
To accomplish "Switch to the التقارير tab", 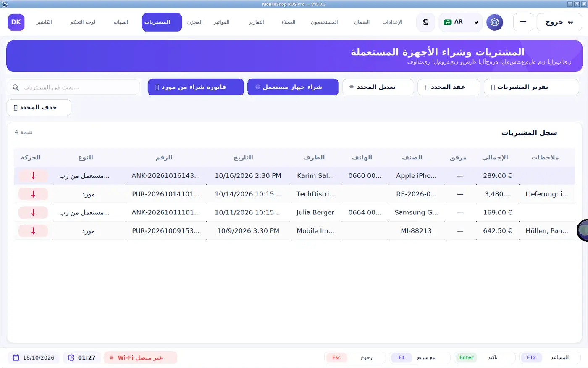I will (256, 22).
